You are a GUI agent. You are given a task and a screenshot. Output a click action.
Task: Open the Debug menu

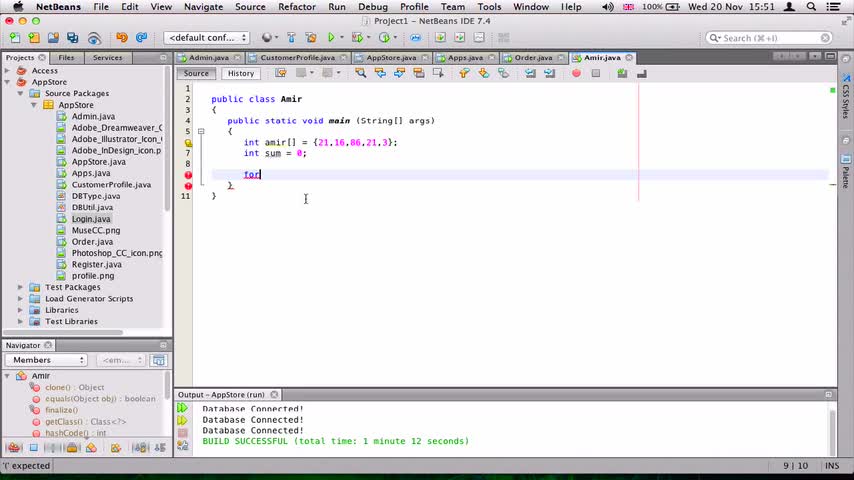tap(373, 7)
